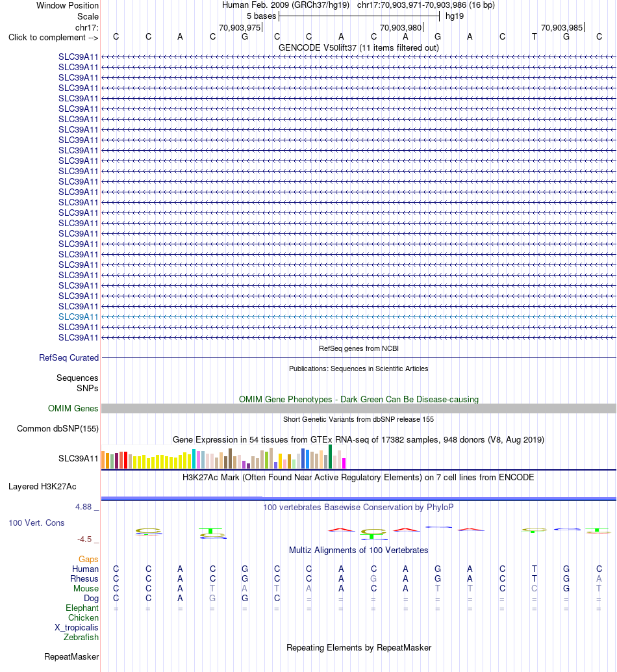
Task: Click the magenta bar ending the GTEx chart
Action: pyautogui.click(x=344, y=463)
